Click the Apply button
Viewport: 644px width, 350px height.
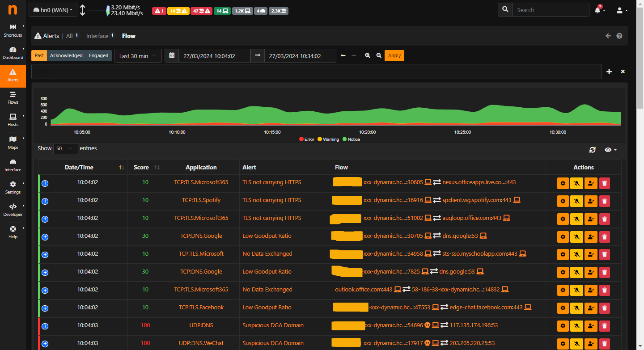coord(394,55)
